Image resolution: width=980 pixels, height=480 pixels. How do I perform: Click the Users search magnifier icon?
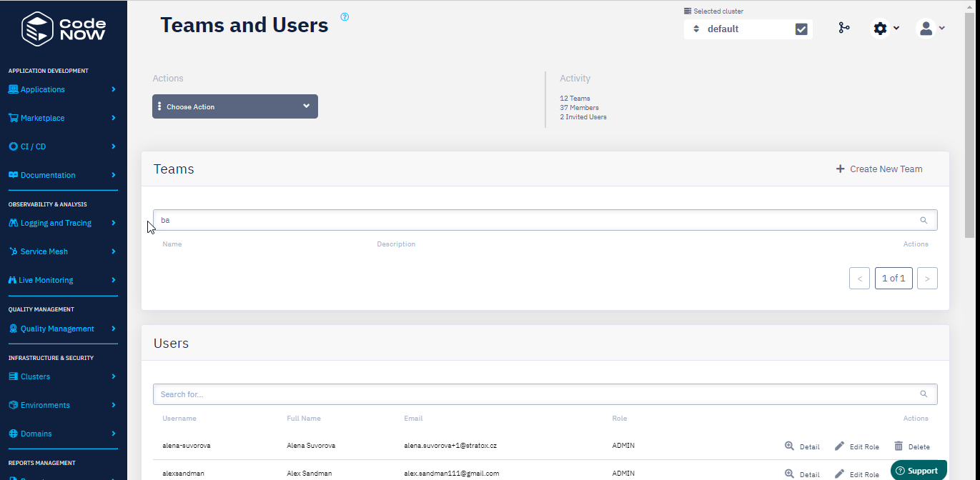pyautogui.click(x=924, y=394)
